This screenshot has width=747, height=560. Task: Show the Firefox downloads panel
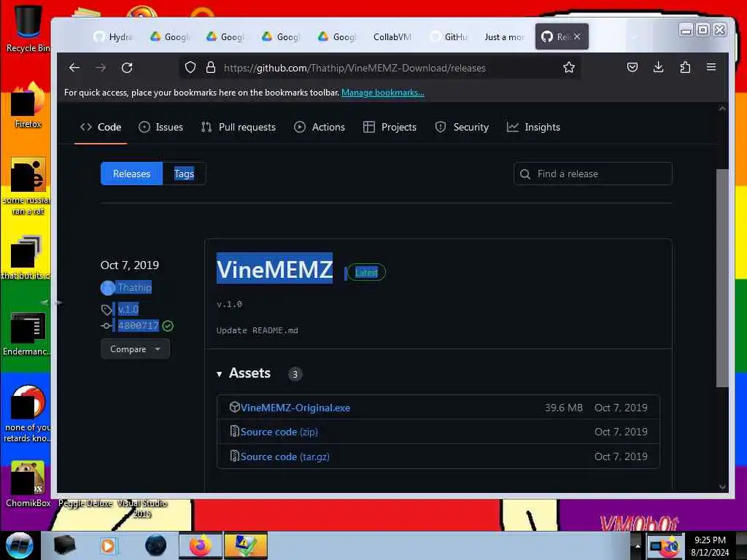[659, 67]
